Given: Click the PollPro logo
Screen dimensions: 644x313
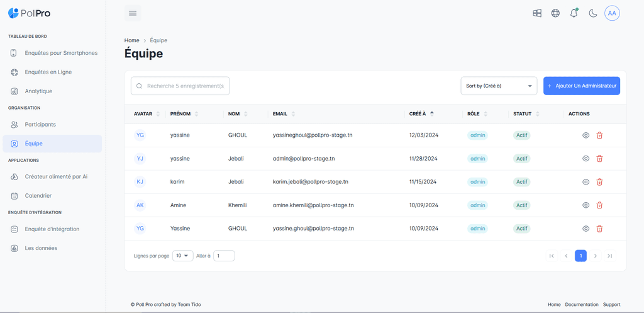Looking at the screenshot, I should (30, 13).
